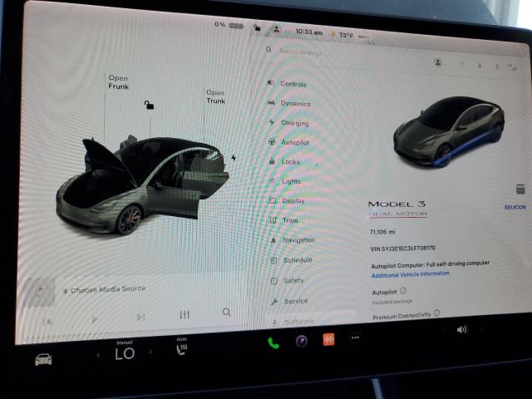Open the Display settings
Screen dimensions: 532x399
tap(288, 200)
